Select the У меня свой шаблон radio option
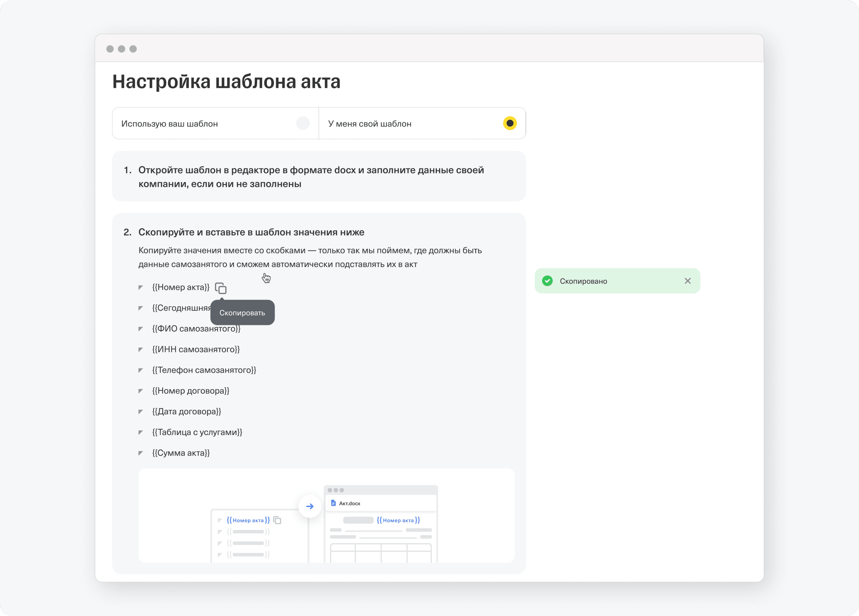The width and height of the screenshot is (859, 616). pos(510,123)
